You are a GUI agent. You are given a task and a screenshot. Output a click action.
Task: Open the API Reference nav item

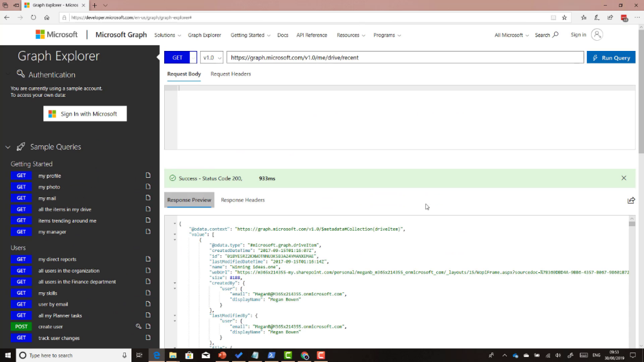[x=312, y=35]
